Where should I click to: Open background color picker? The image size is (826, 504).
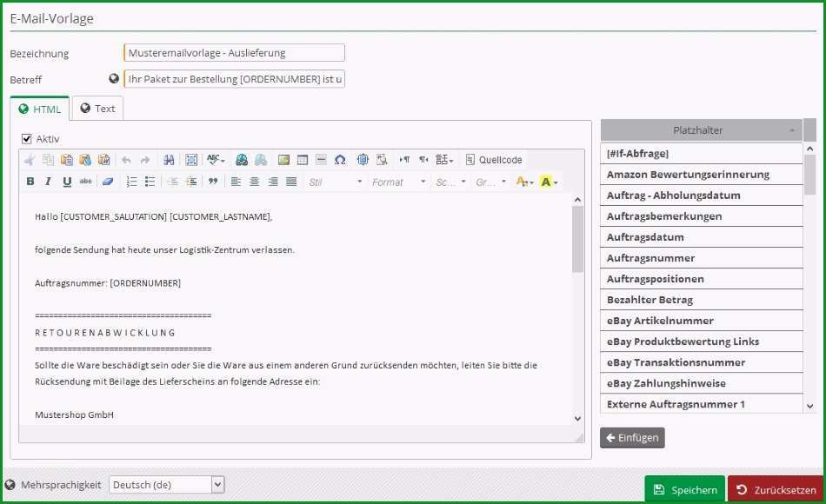549,182
